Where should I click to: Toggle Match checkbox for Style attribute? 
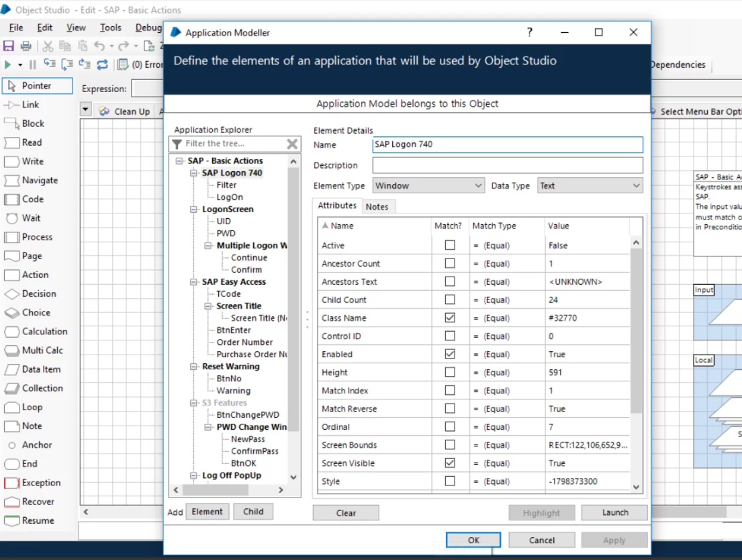(x=450, y=481)
